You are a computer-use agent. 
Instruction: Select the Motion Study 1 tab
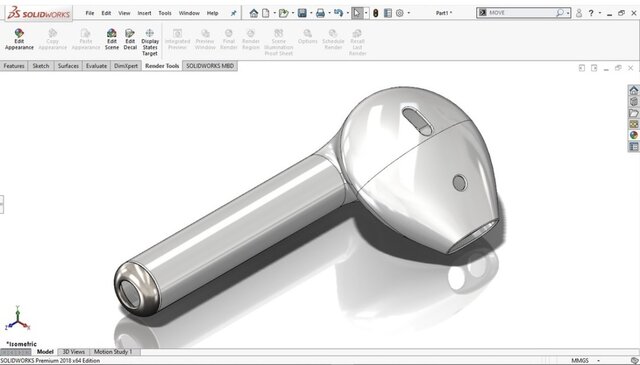(113, 352)
